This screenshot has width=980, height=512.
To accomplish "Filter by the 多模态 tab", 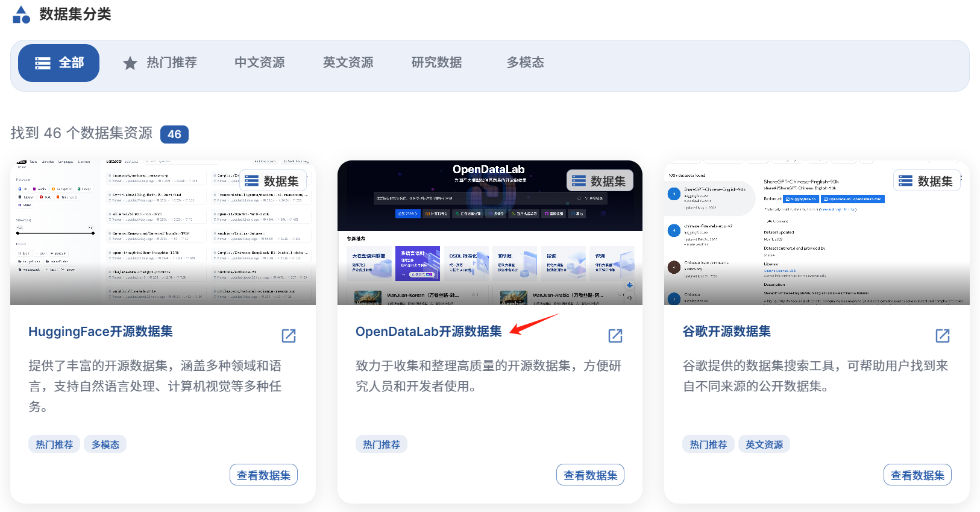I will 525,63.
